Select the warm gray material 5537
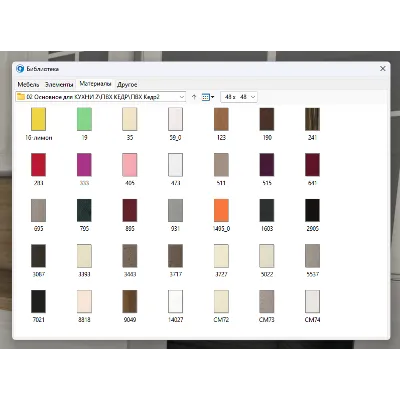The image size is (400, 400). tap(312, 256)
